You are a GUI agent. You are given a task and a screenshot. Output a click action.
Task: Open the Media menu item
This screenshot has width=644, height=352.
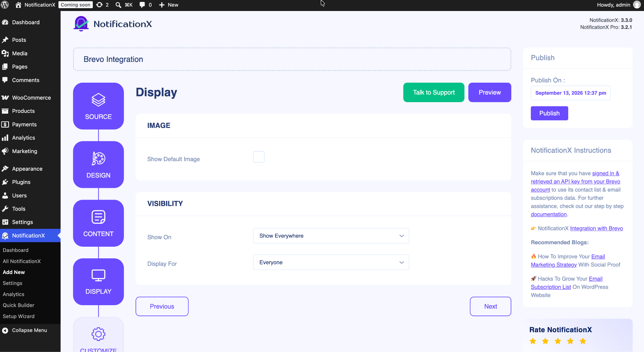[30, 53]
